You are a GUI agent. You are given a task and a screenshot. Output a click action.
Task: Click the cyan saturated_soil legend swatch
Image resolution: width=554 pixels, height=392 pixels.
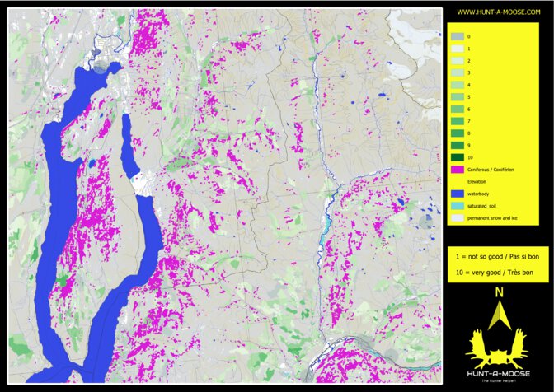pos(458,206)
